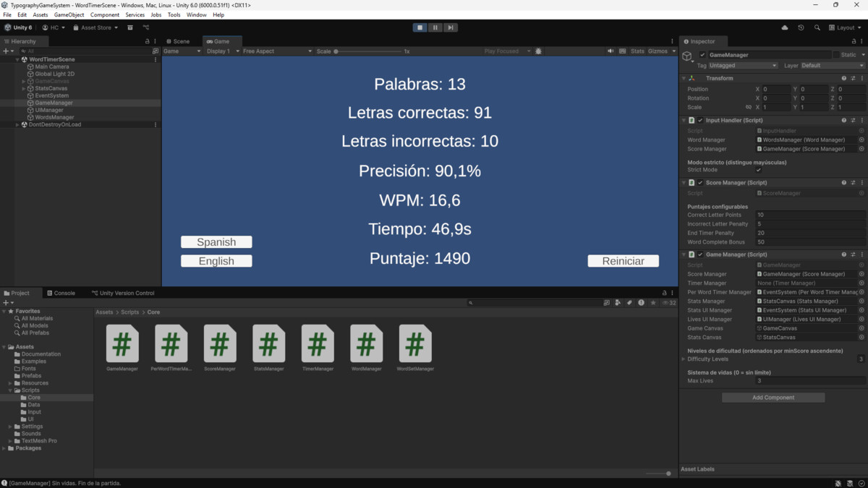
Task: Toggle the Game view shortcuts keyboard icon
Action: click(x=622, y=51)
